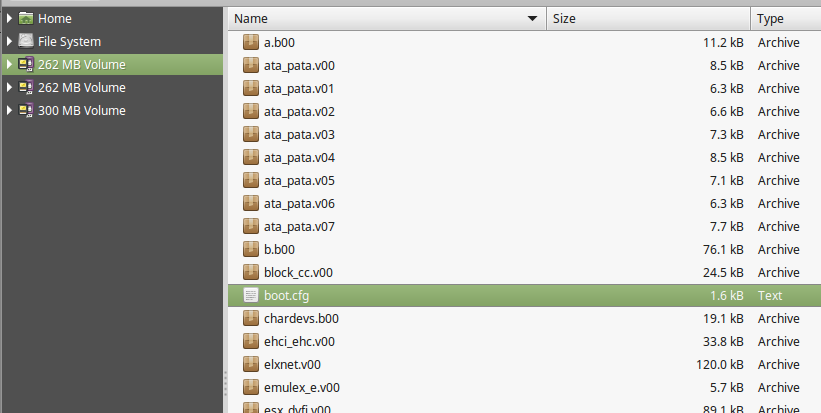This screenshot has width=821, height=413.
Task: Click the a.b00 archive icon
Action: pyautogui.click(x=251, y=42)
